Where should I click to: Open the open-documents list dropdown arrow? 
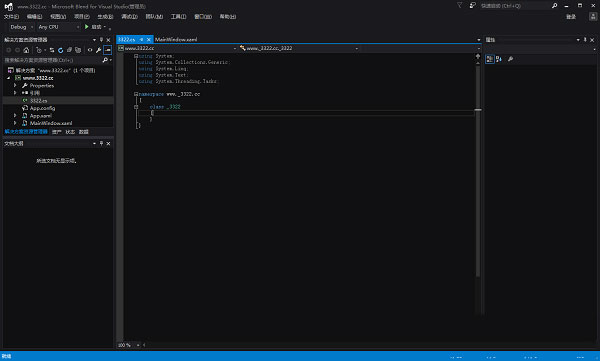point(478,40)
